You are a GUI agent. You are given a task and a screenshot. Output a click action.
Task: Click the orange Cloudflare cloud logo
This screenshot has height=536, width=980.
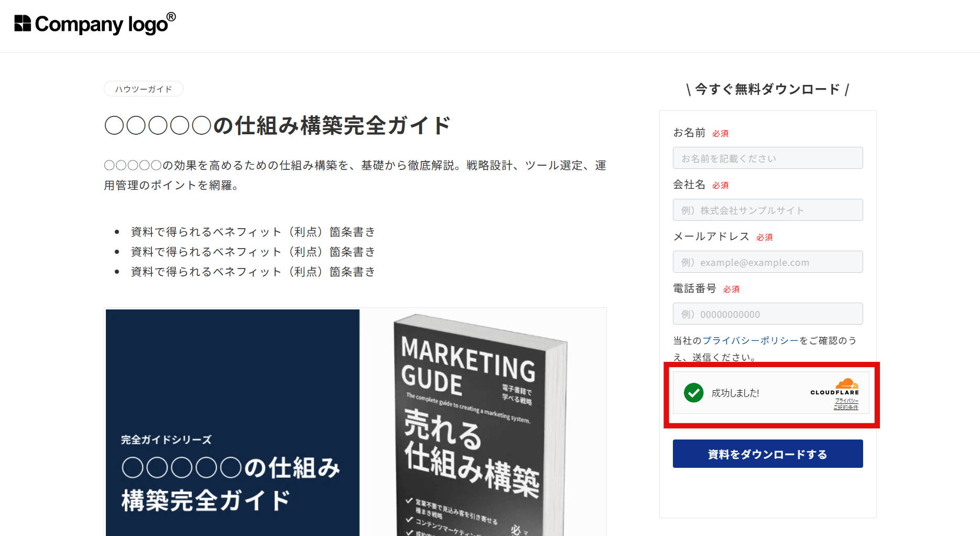coord(846,384)
